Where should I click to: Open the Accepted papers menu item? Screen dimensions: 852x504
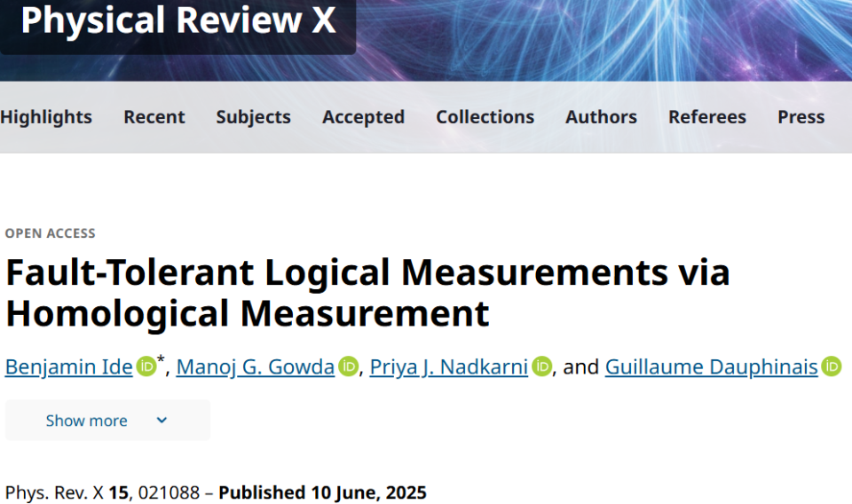(364, 117)
